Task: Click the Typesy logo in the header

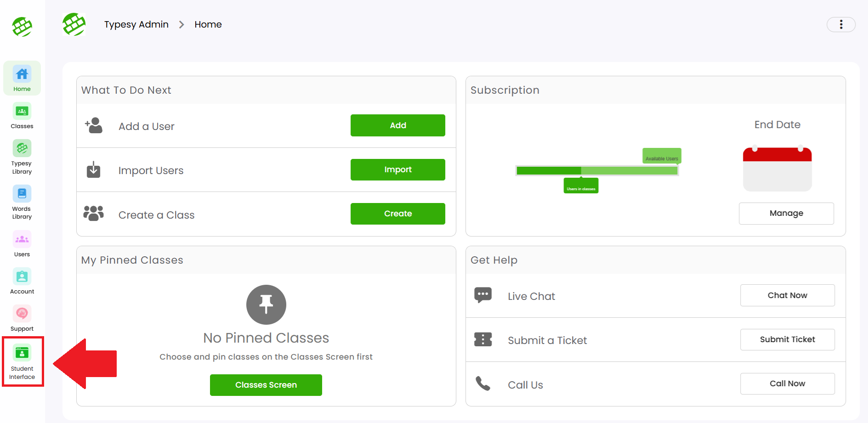Action: (74, 24)
